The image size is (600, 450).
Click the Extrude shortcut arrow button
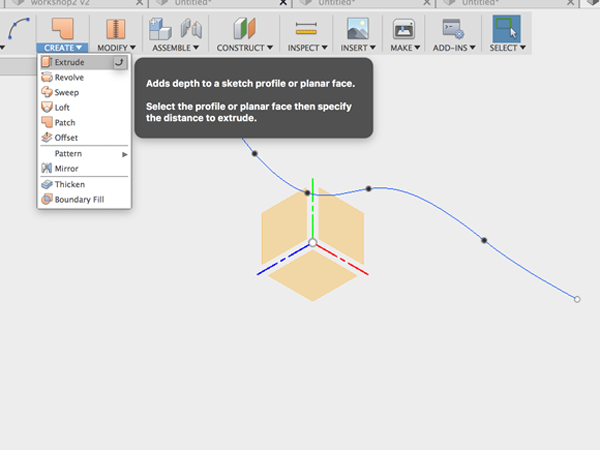pyautogui.click(x=119, y=62)
